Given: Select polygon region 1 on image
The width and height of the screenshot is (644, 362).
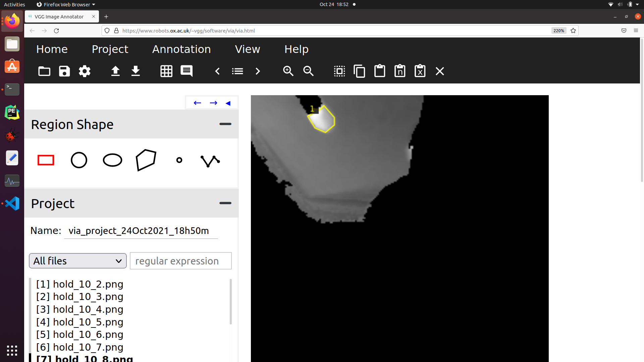Looking at the screenshot, I should pyautogui.click(x=322, y=120).
